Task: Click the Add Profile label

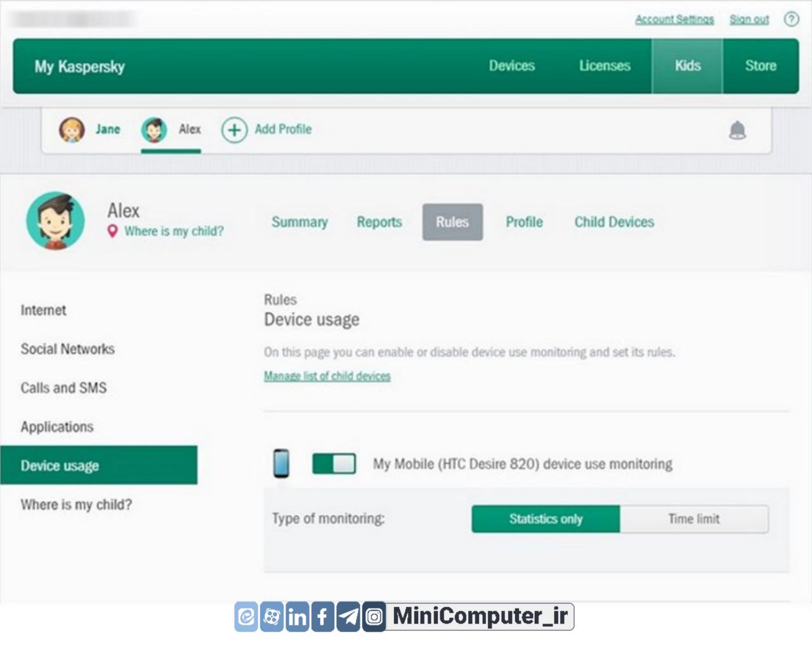Action: 283,129
